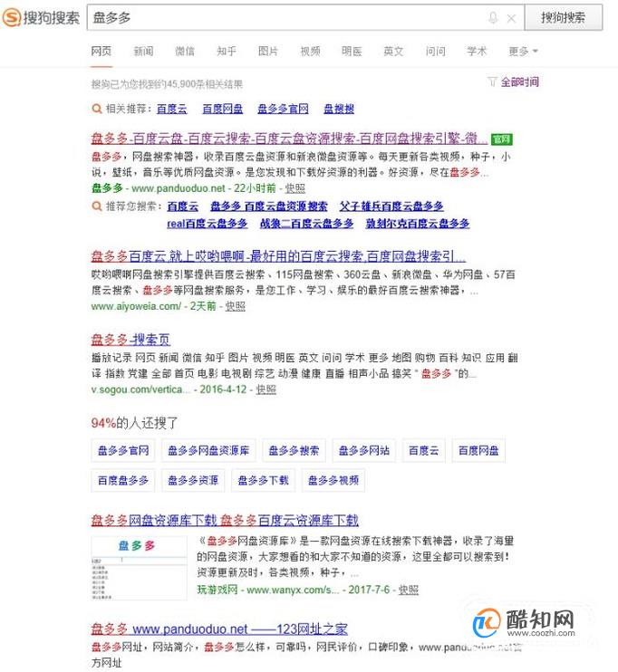Click the 盘多多下载 related search box
Viewport: 618px width, 672px height.
263,480
